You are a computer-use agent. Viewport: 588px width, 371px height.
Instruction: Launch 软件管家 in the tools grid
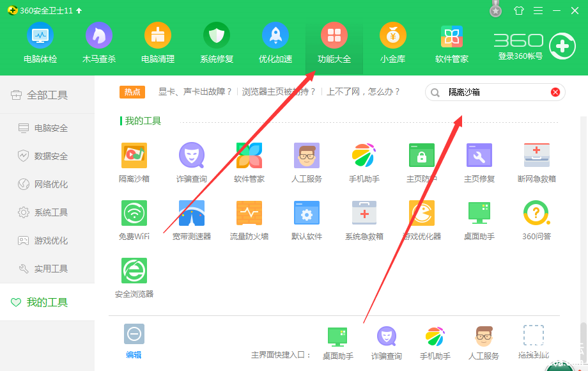point(249,163)
